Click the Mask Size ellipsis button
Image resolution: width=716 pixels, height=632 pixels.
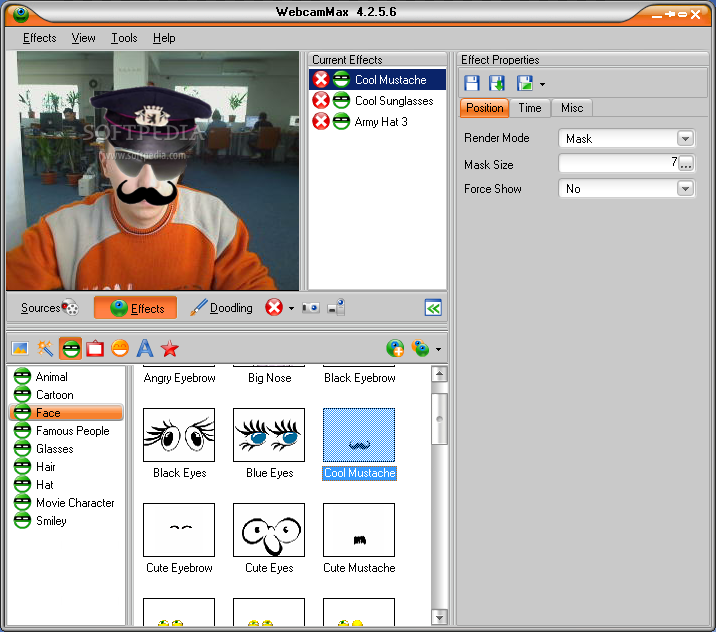pos(685,163)
